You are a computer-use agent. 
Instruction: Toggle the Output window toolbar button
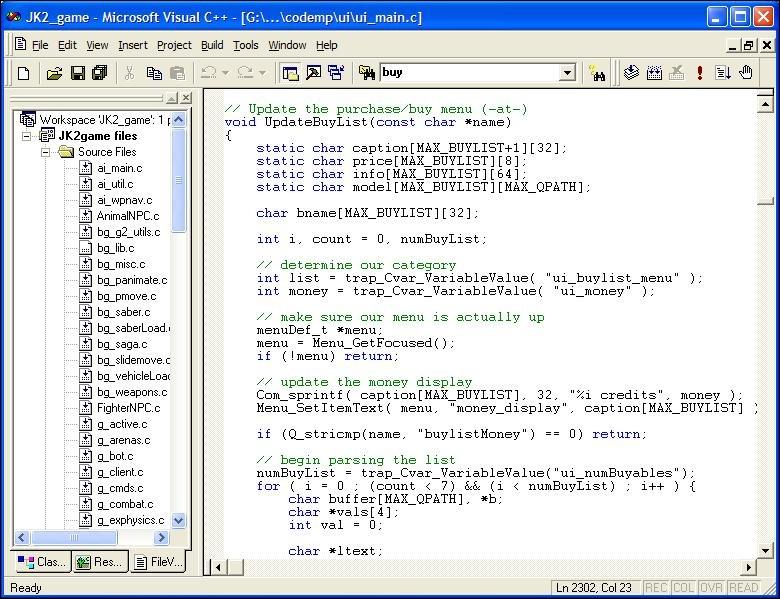tap(313, 73)
